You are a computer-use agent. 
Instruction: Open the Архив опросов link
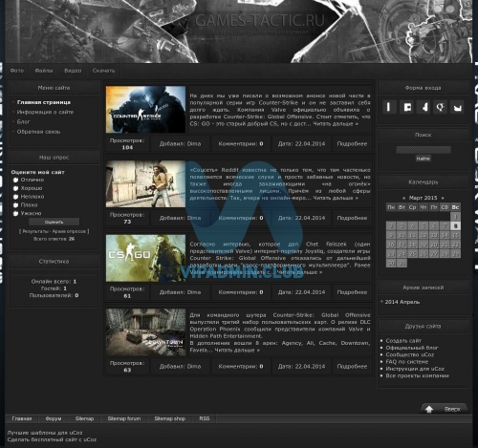(69, 231)
